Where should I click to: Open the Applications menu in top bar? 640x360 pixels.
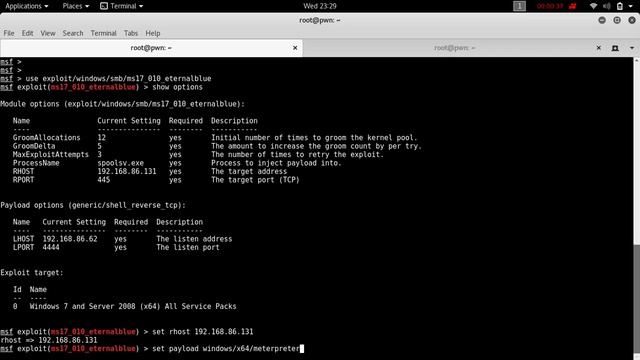[27, 6]
